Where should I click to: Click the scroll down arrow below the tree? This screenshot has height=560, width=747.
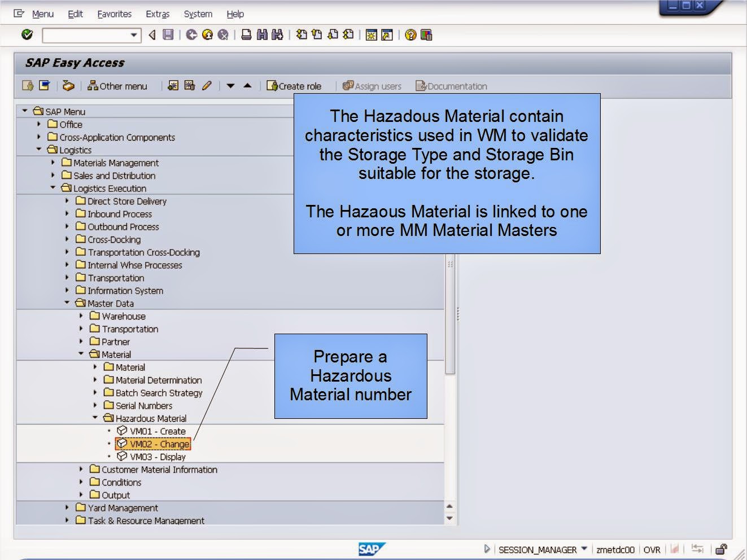coord(449,518)
